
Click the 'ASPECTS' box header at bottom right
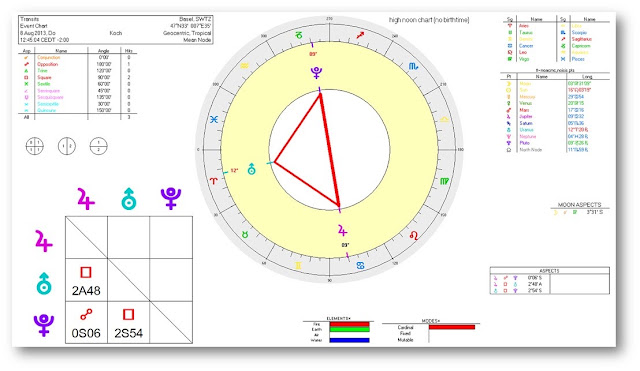(x=549, y=271)
